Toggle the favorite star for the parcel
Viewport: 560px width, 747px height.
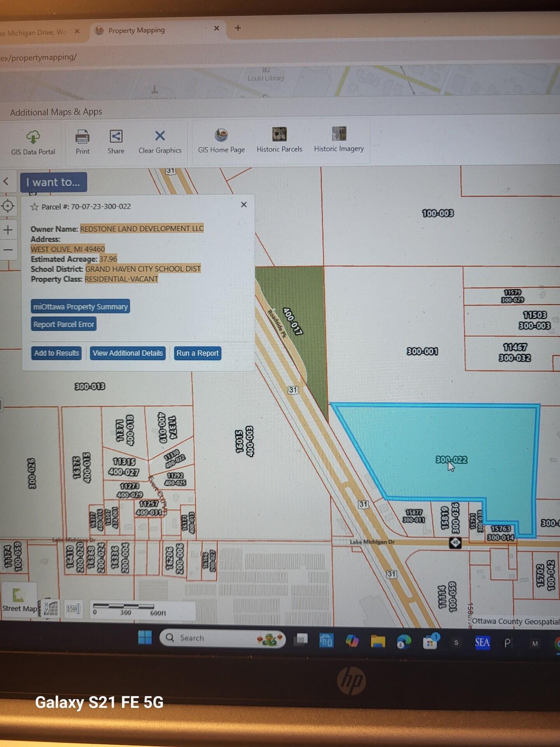point(35,207)
